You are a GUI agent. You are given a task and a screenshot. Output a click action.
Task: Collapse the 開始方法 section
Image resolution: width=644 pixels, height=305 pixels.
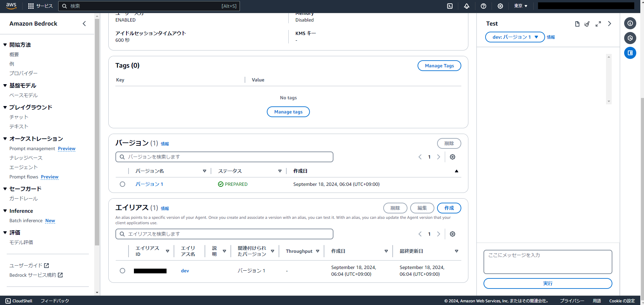point(5,45)
